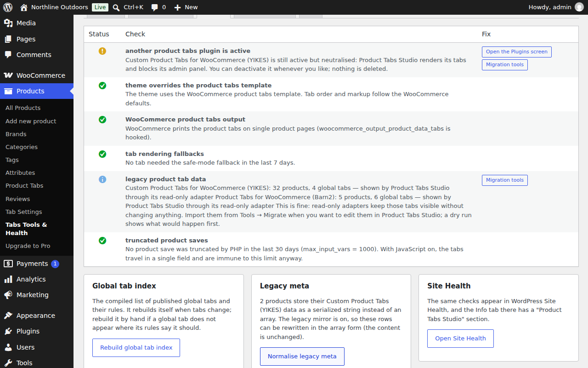Click the Products archive icon in sidebar
This screenshot has height=368, width=588.
[x=8, y=91]
